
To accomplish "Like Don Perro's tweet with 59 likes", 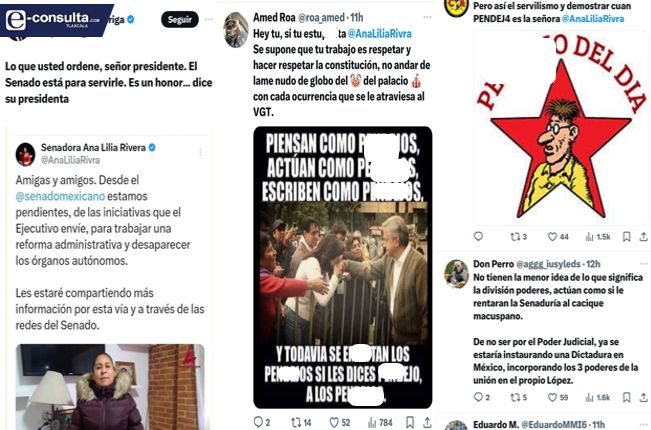I will pos(558,397).
